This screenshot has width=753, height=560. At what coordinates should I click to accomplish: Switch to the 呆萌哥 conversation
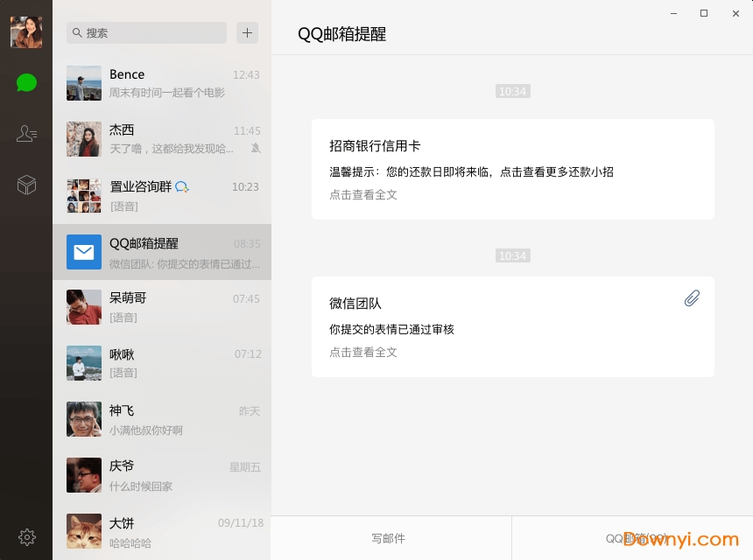tap(162, 307)
